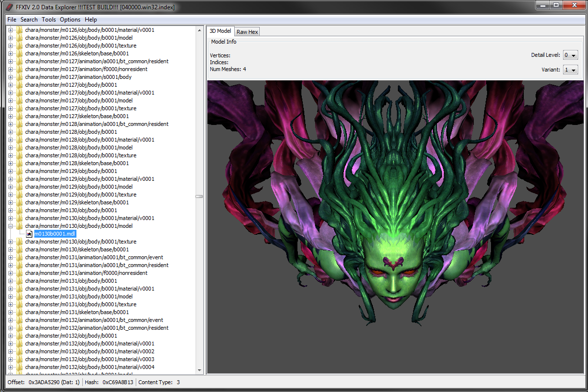
Task: Click folder icon for m0127/obj/body/b0001/texture
Action: point(20,108)
